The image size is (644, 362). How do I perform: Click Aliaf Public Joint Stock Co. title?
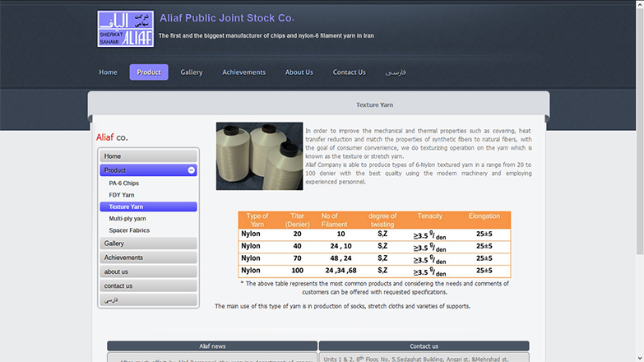click(x=227, y=18)
